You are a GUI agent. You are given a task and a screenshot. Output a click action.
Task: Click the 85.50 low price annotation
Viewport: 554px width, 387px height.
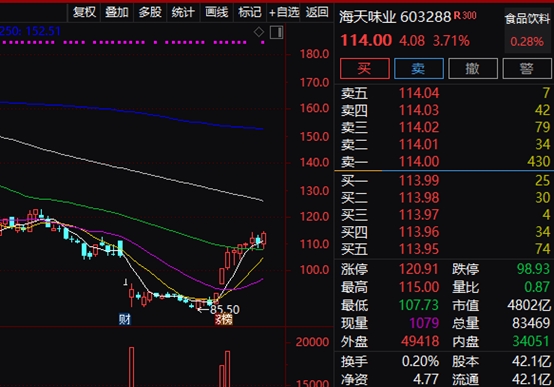[x=224, y=310]
